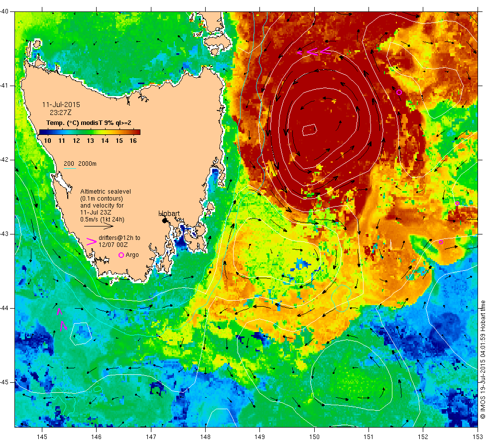Click the latitude label -45
Viewport: 488px width, 448px height.
point(4,382)
